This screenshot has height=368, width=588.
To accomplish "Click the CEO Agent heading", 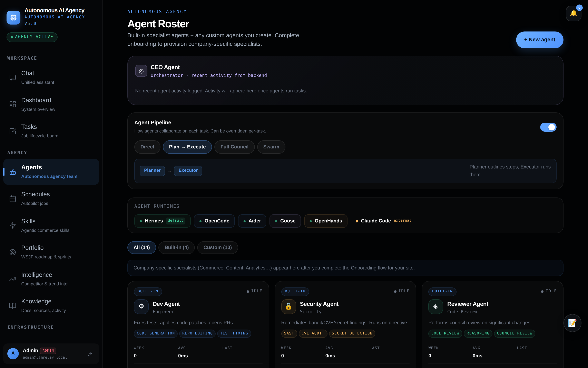I will pos(165,67).
